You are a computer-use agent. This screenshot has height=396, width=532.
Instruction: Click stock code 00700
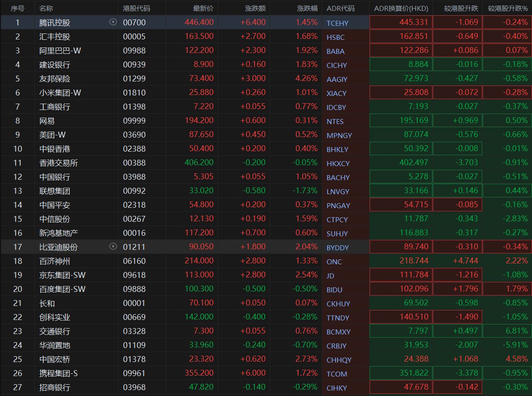[134, 23]
